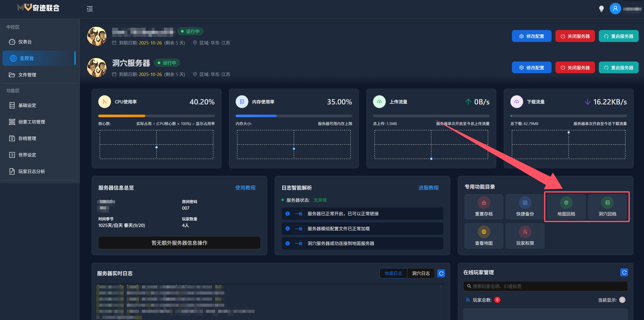
Task: Open 世界设定 world settings
Action: pos(27,155)
